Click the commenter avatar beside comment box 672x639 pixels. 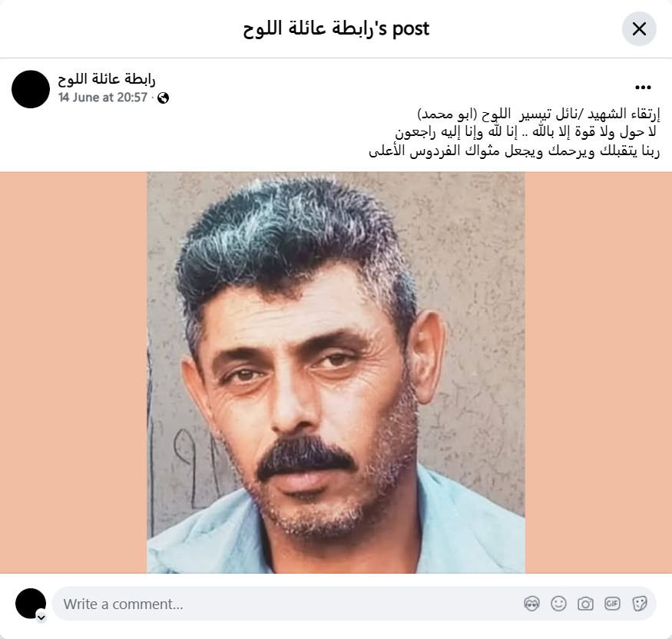(x=31, y=604)
